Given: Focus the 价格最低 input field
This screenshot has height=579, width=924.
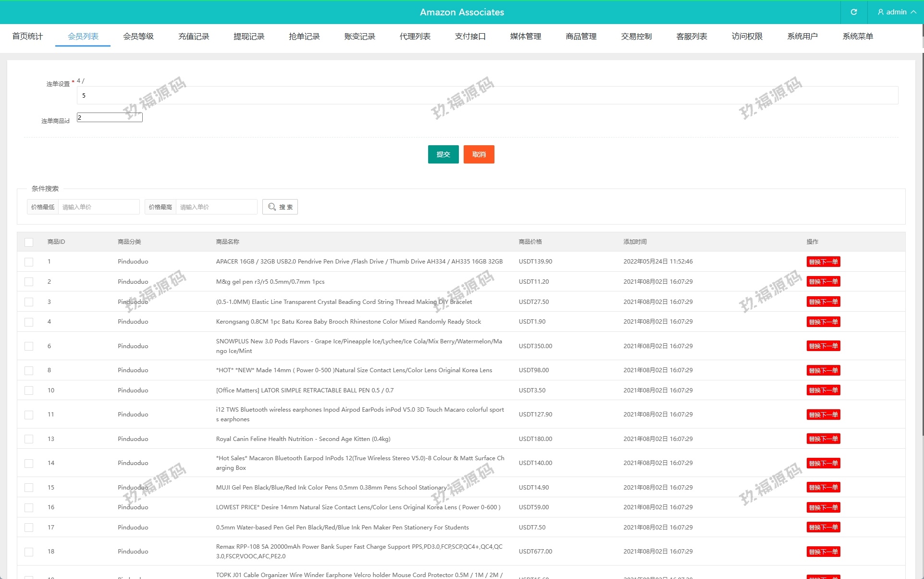Looking at the screenshot, I should click(99, 207).
